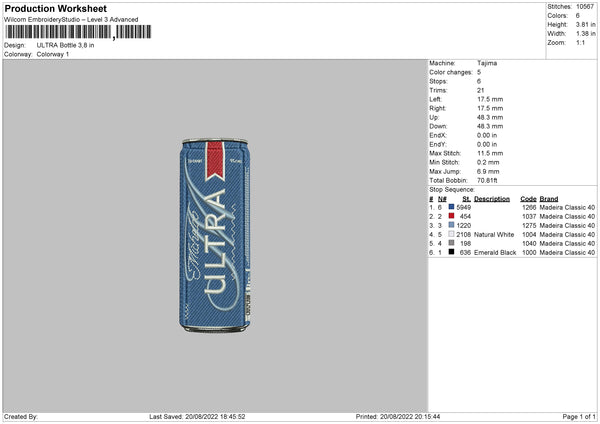The width and height of the screenshot is (600, 424).
Task: Click the "Production Worksheet" title
Action: pos(55,8)
